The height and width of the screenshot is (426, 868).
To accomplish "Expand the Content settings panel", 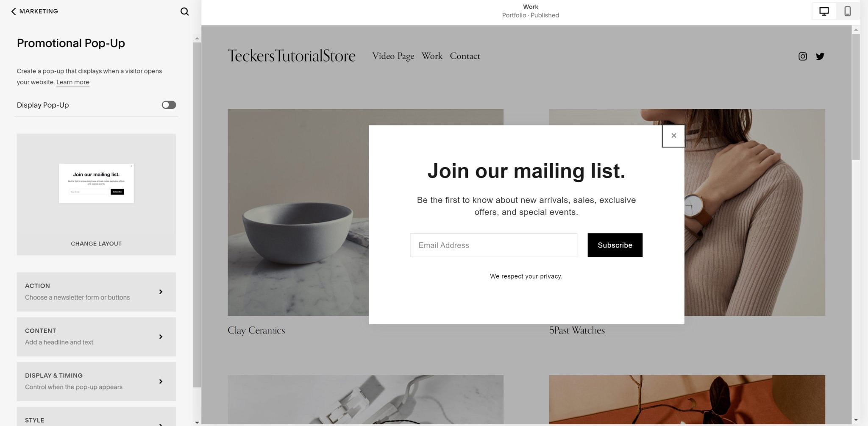I will coord(96,337).
